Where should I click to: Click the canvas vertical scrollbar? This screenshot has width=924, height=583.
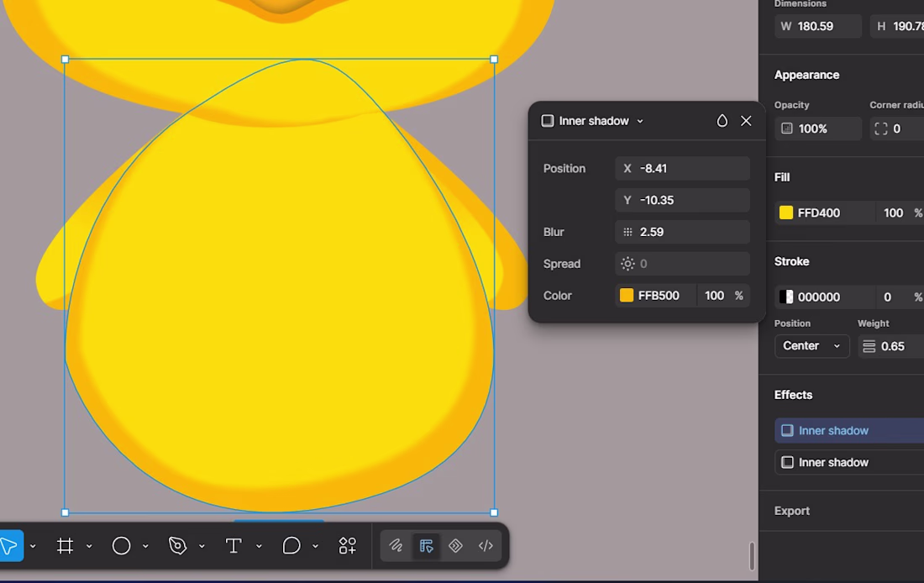(x=752, y=556)
